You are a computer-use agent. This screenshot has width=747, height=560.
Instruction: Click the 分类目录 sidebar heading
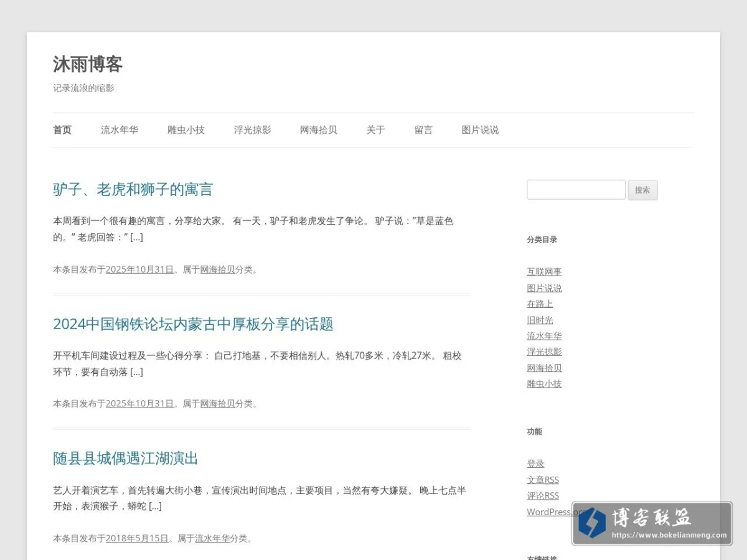coord(542,240)
